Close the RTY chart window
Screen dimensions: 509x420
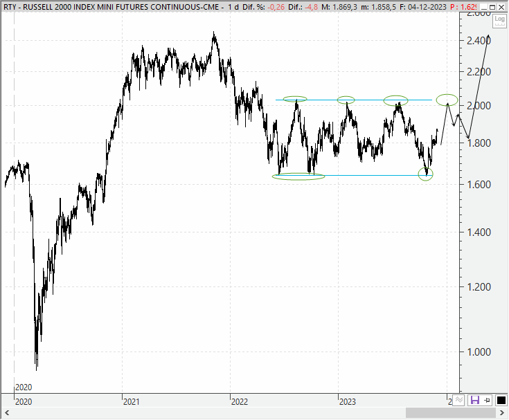501,7
